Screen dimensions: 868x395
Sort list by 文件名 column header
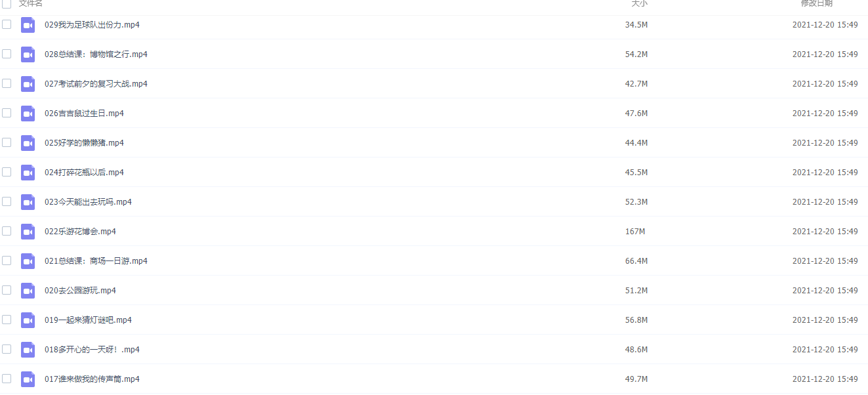coord(31,3)
